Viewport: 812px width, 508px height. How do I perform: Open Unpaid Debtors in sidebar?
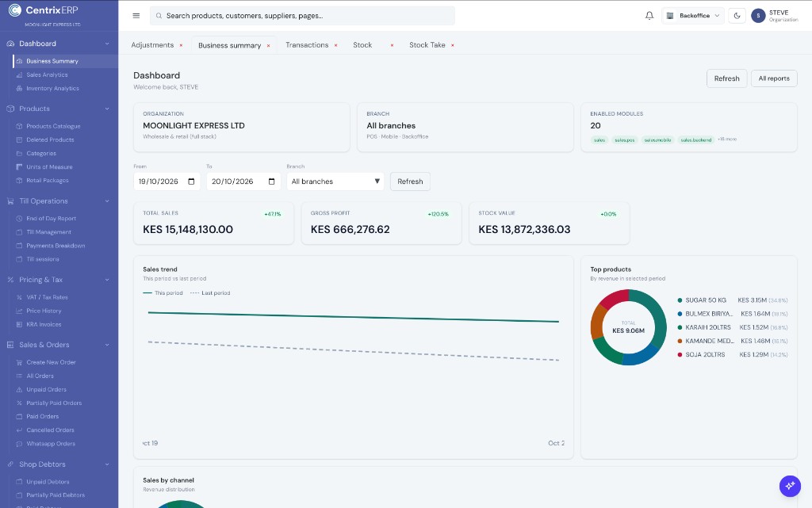point(48,482)
